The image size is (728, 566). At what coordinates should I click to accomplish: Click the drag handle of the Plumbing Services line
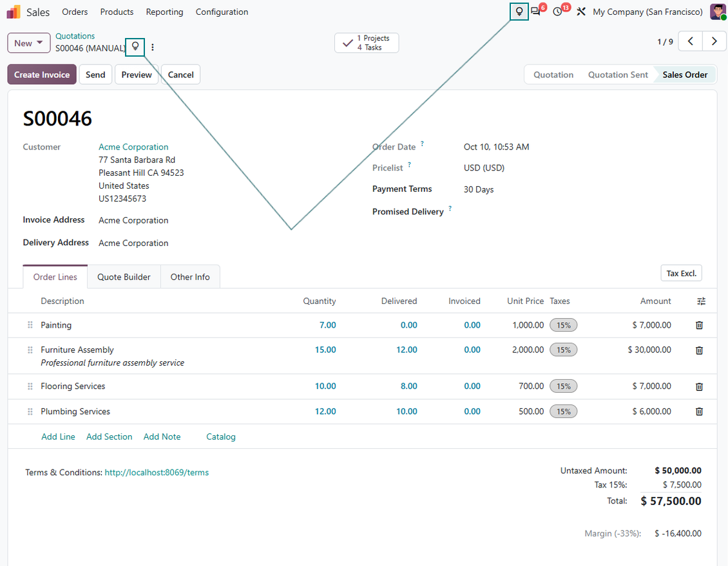[x=30, y=411]
